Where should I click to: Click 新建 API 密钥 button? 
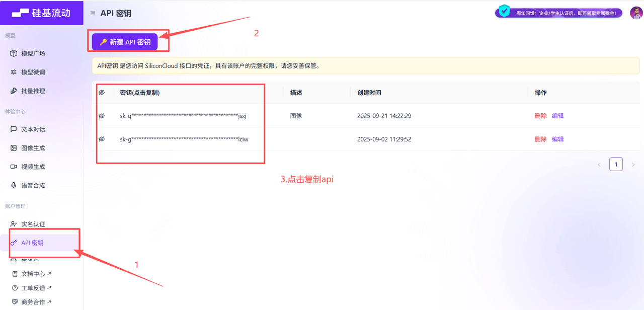click(125, 42)
